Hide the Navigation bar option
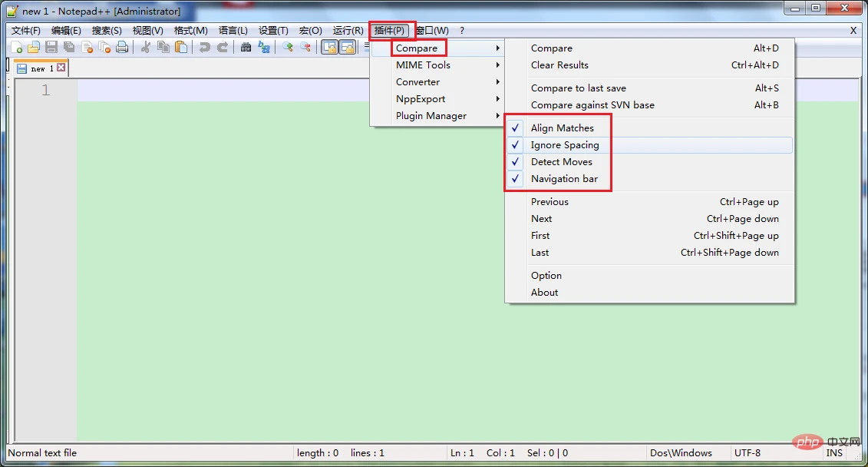This screenshot has width=868, height=467. (x=564, y=179)
